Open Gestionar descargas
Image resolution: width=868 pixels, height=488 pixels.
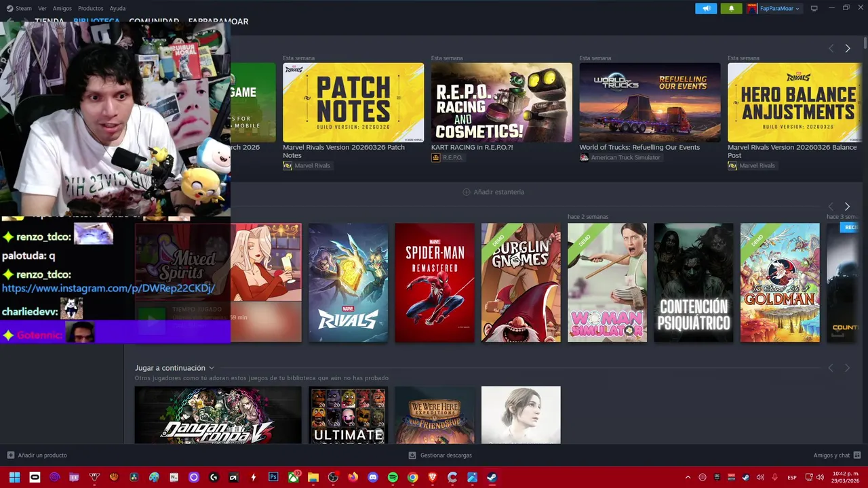(440, 455)
